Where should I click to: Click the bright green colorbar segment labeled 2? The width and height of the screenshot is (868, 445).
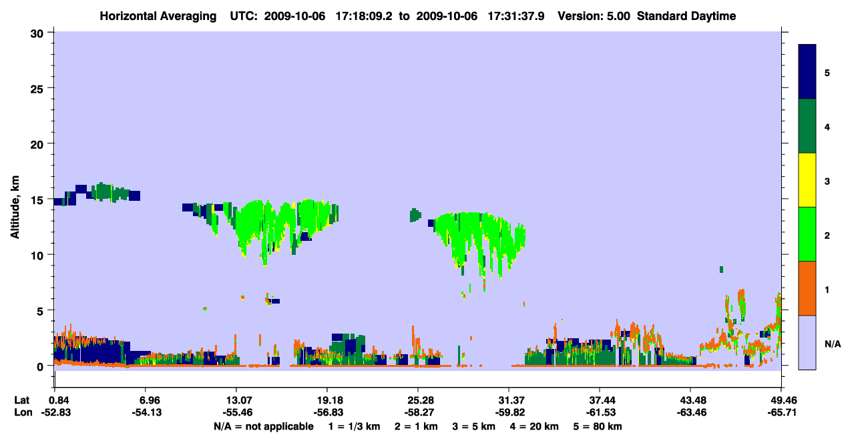click(807, 234)
